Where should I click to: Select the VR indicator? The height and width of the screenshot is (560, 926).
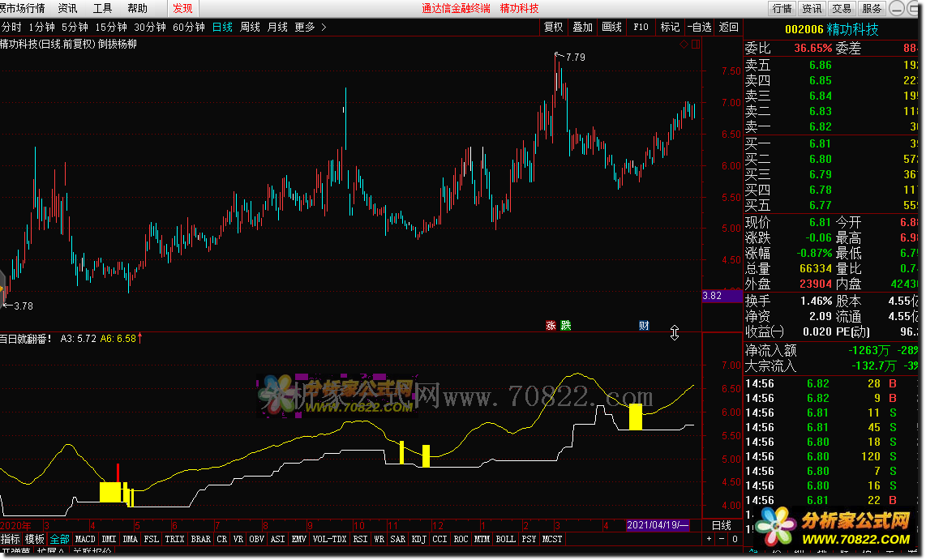[x=238, y=539]
